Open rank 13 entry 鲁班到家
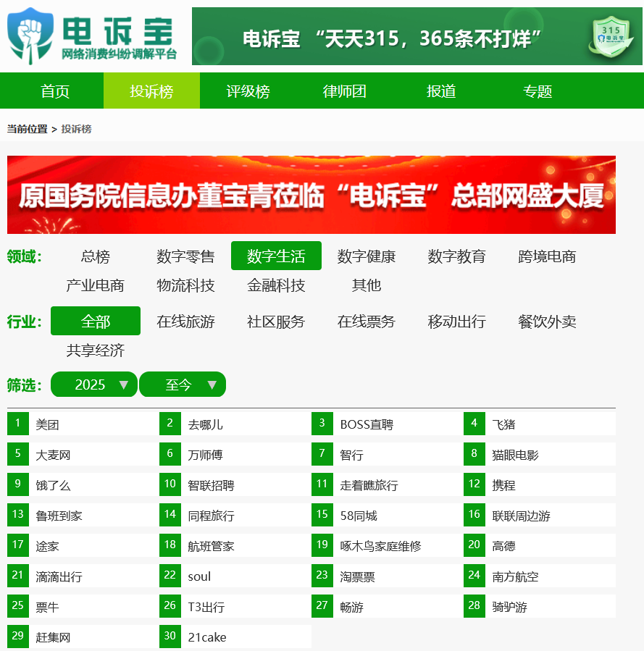Screen dimensions: 644x651 click(83, 515)
